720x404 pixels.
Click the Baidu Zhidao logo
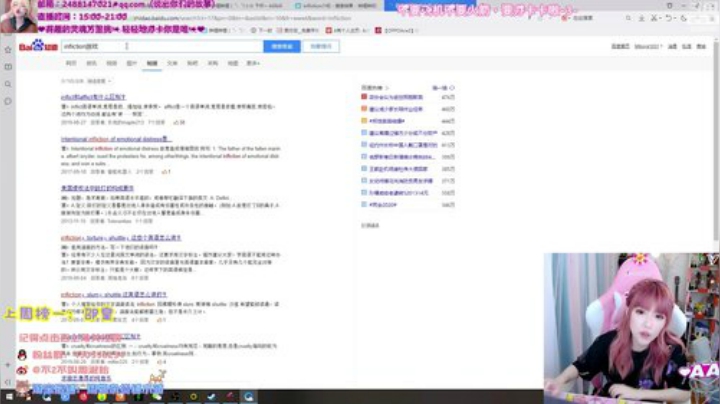pyautogui.click(x=38, y=46)
